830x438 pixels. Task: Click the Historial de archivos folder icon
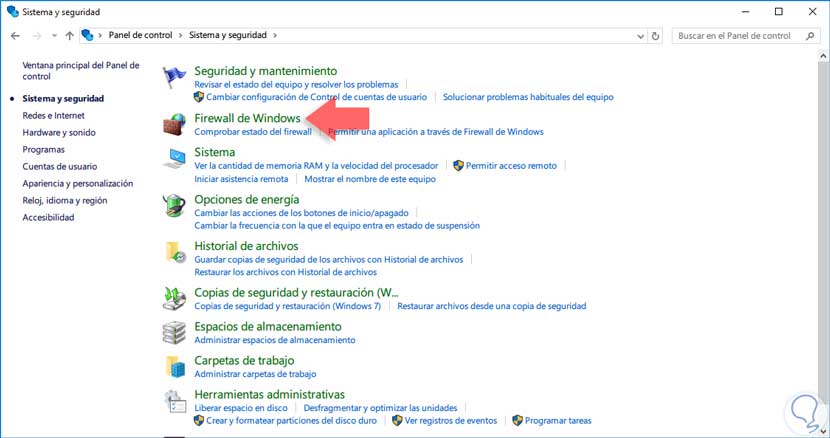coord(175,252)
